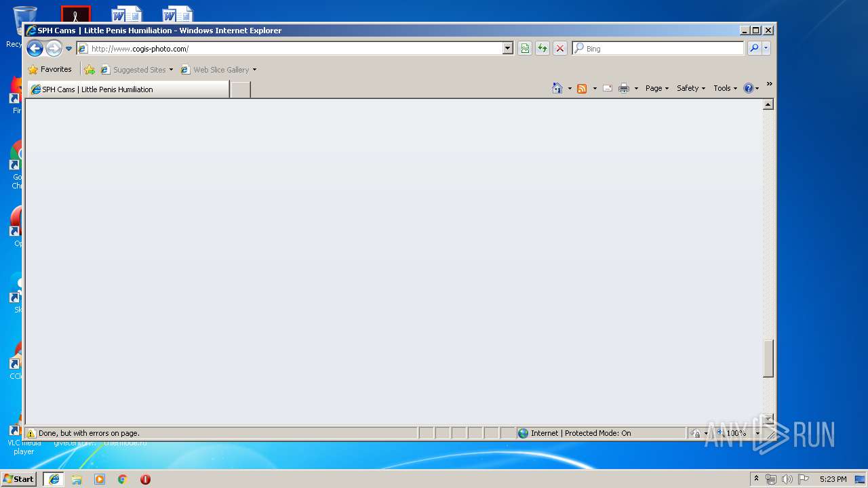Click the Bing search box
This screenshot has width=868, height=488.
[x=658, y=49]
